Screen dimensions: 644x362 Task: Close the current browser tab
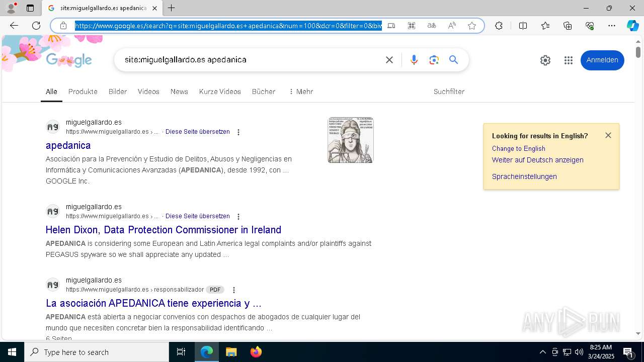pos(154,8)
